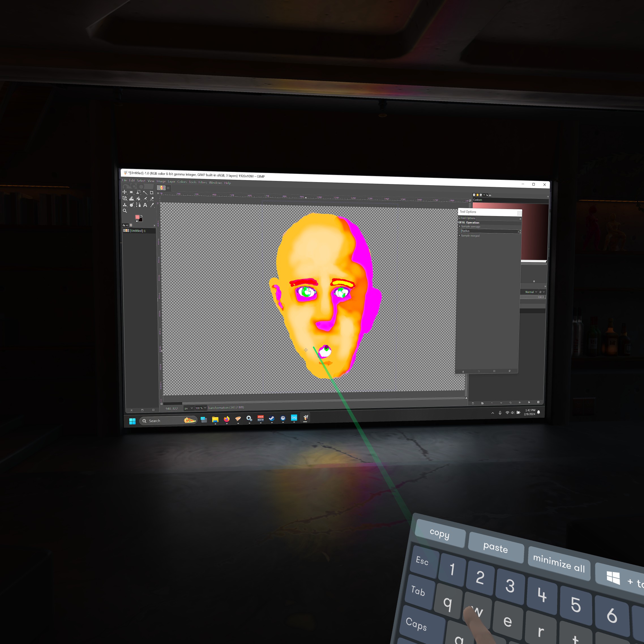Screen dimensions: 644x644
Task: Toggle the Sample merged checkbox
Action: point(460,235)
